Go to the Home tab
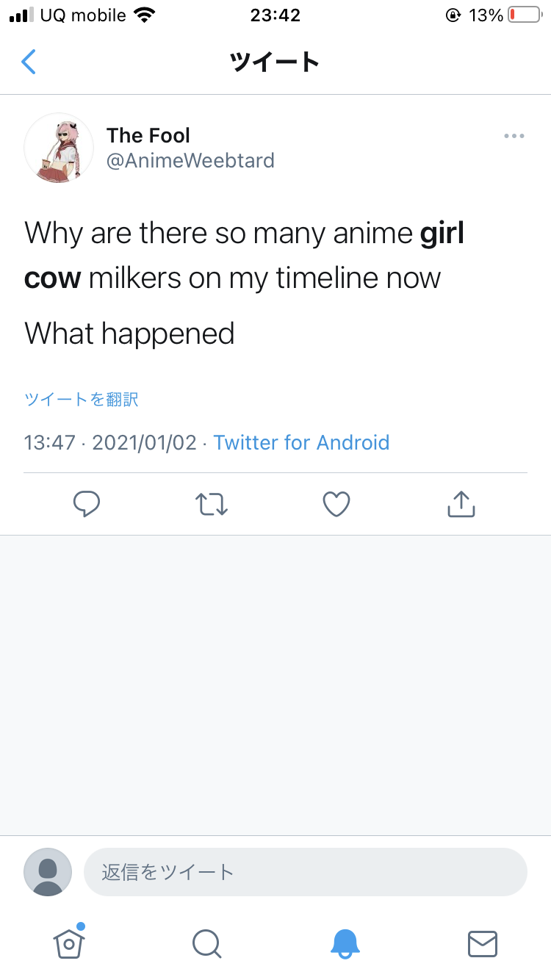Image resolution: width=551 pixels, height=980 pixels. [x=68, y=943]
